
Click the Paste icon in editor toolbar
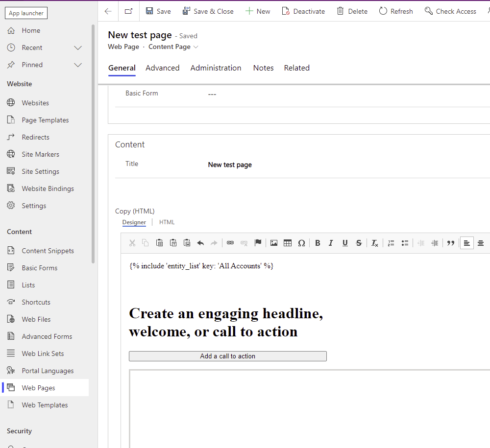pyautogui.click(x=159, y=243)
